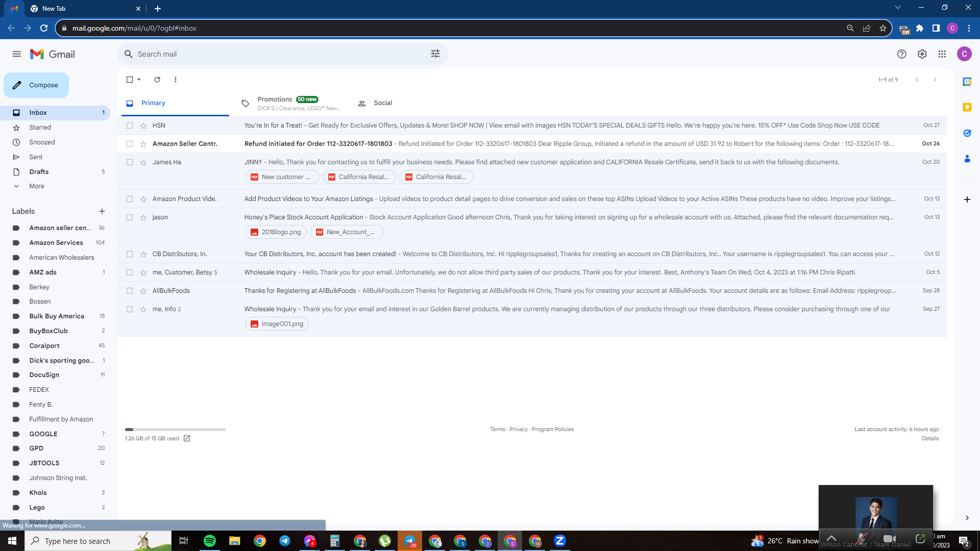This screenshot has height=551, width=980.
Task: Select the James Ha email checkbox
Action: tap(130, 162)
